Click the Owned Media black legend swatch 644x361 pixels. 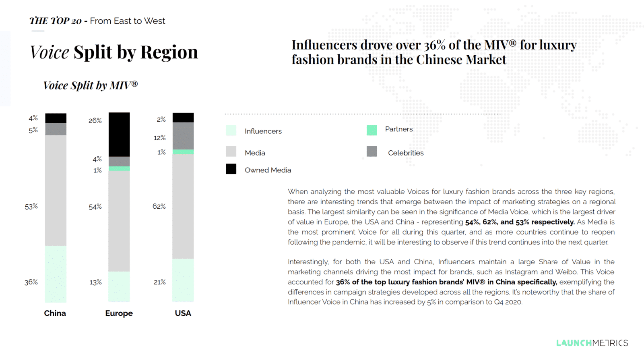tap(231, 169)
